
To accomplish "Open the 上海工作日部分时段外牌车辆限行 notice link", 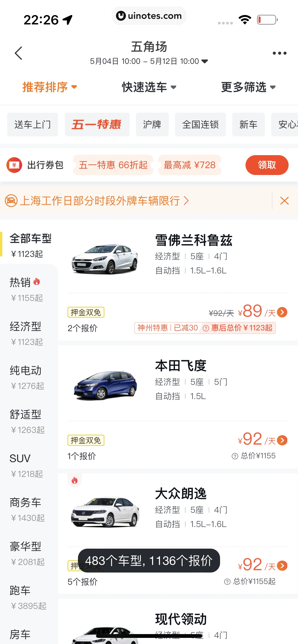I will [104, 201].
